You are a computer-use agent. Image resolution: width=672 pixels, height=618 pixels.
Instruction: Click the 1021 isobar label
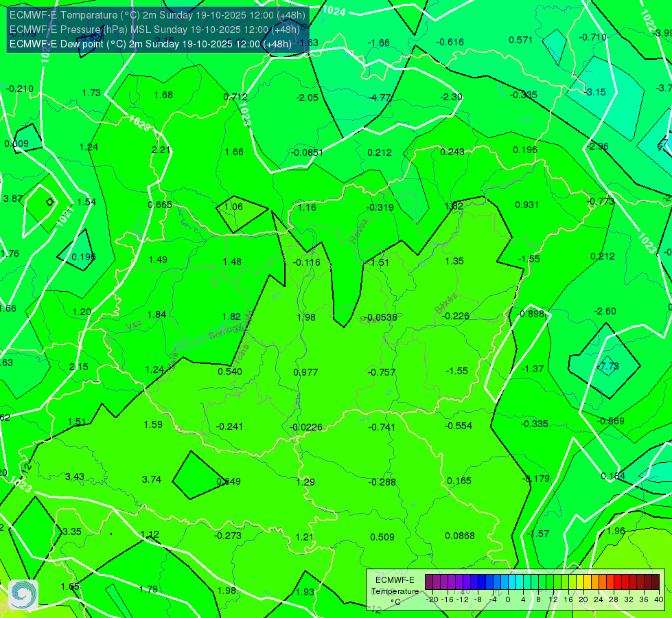click(x=66, y=216)
